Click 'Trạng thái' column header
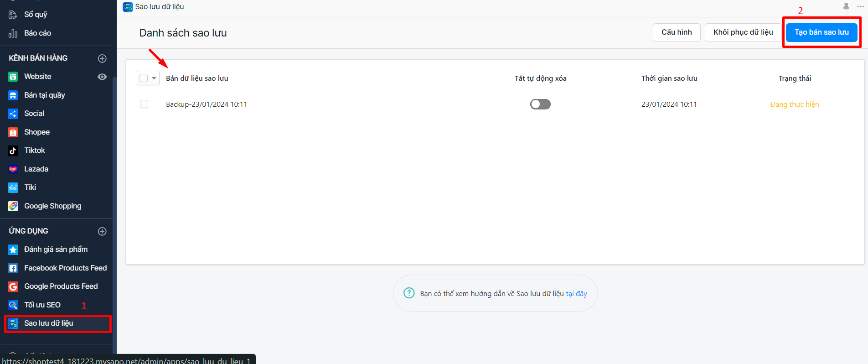Image resolution: width=868 pixels, height=364 pixels. tap(795, 78)
